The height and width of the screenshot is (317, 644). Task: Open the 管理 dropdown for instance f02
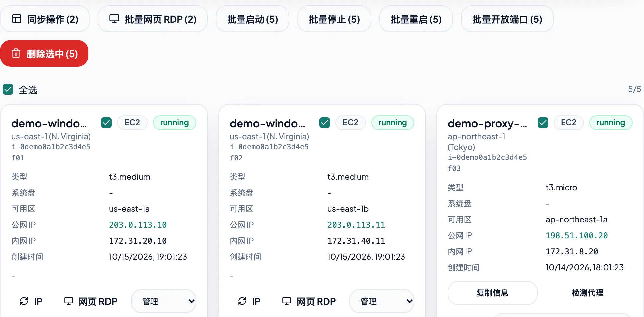(382, 301)
